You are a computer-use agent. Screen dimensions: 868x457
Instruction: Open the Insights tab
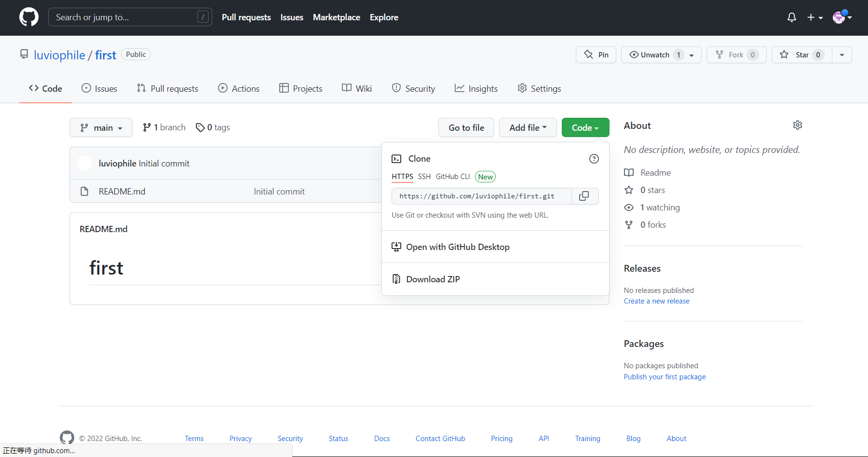(476, 88)
